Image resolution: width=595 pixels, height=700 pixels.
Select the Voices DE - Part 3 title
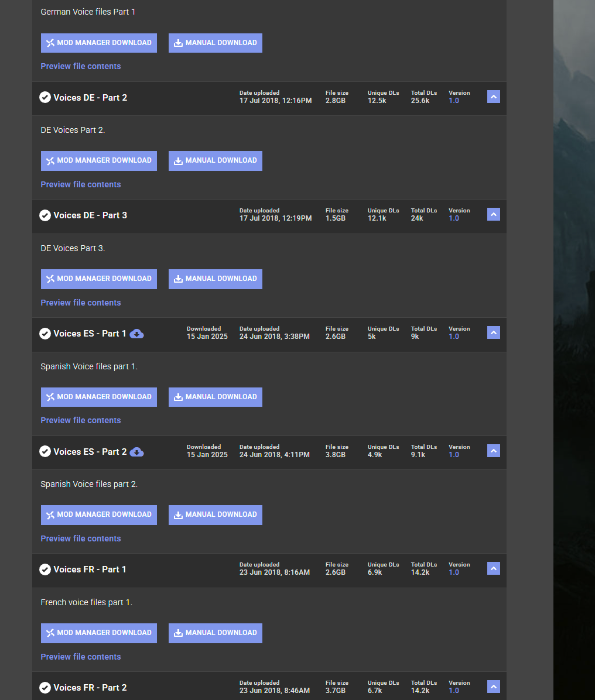pyautogui.click(x=90, y=215)
